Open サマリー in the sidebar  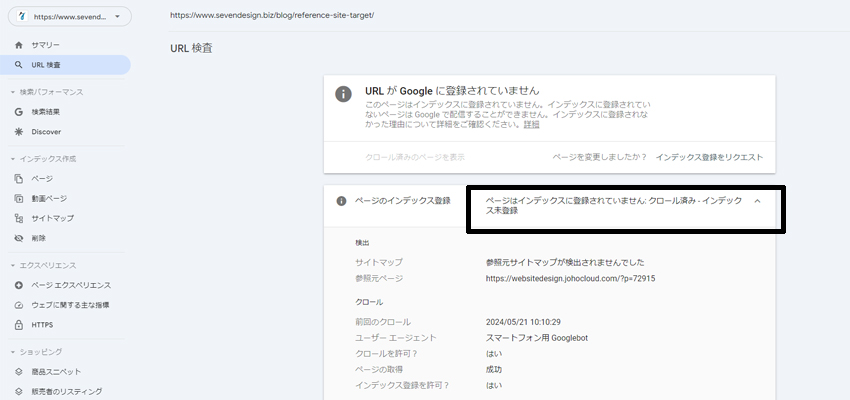[x=46, y=45]
